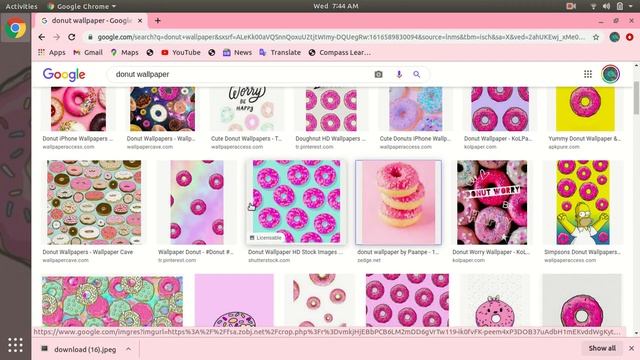Open a new tab with plus button
The width and height of the screenshot is (640, 360).
[x=158, y=20]
